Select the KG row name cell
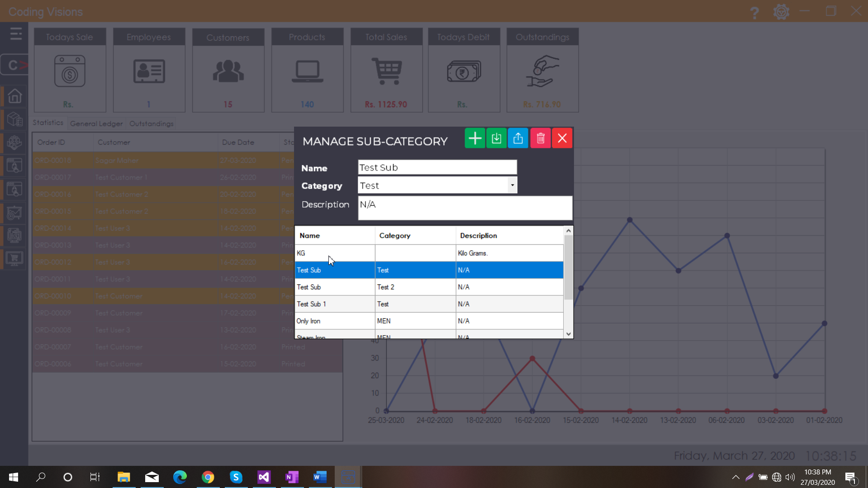 pyautogui.click(x=335, y=253)
